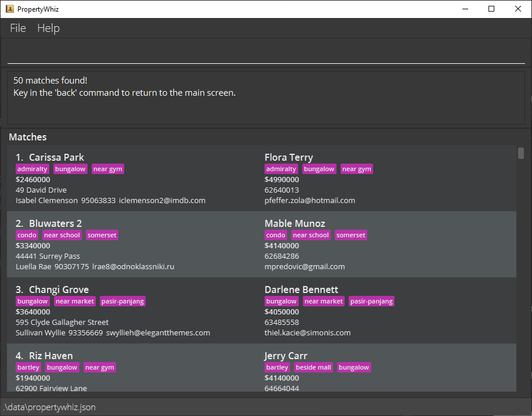Click email swyllieh@elegantthemes.com
This screenshot has width=532, height=416.
click(158, 333)
